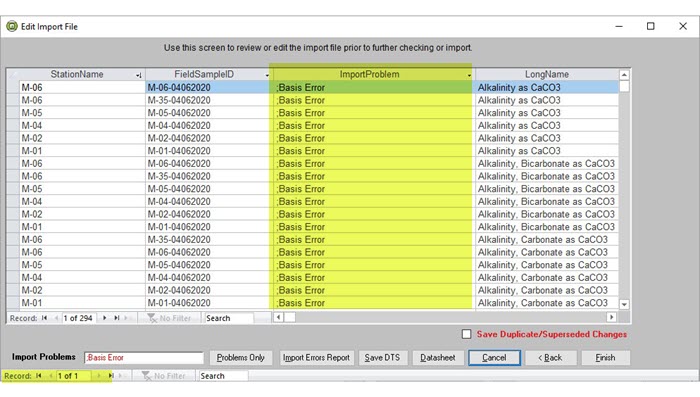Click the Search box beside 1 of 294
The width and height of the screenshot is (700, 397).
tap(229, 318)
